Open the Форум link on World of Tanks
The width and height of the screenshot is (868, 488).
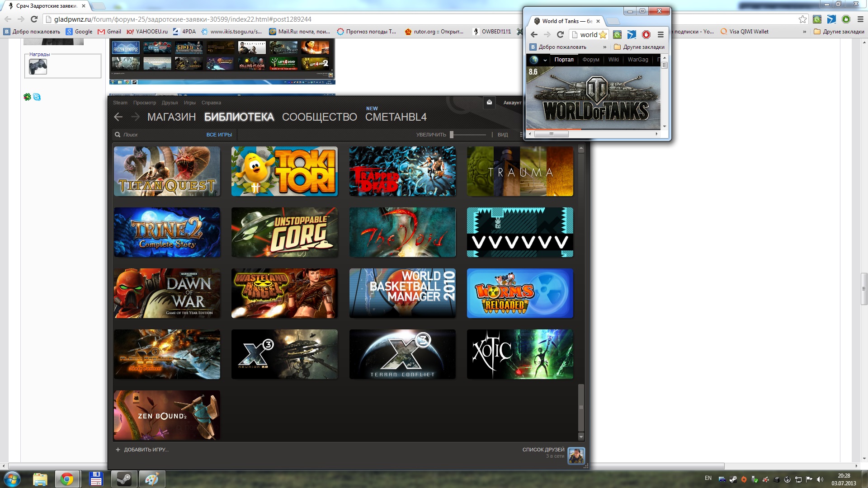(590, 60)
